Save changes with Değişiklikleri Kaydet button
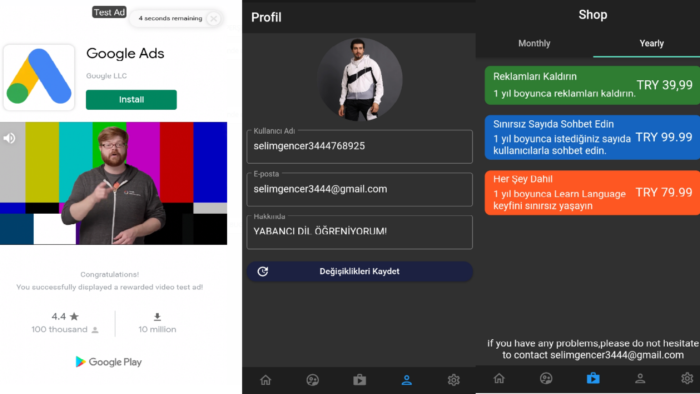Image resolution: width=700 pixels, height=394 pixels. pyautogui.click(x=359, y=271)
